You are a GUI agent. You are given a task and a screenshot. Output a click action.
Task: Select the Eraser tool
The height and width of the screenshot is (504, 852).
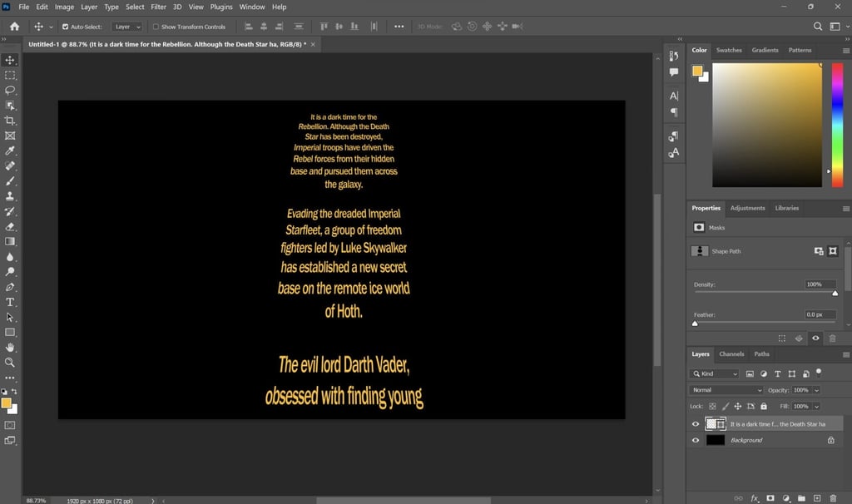pyautogui.click(x=10, y=226)
